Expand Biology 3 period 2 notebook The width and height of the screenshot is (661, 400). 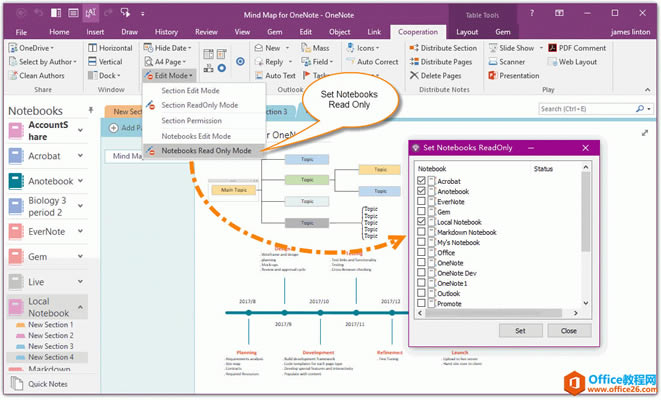click(80, 206)
